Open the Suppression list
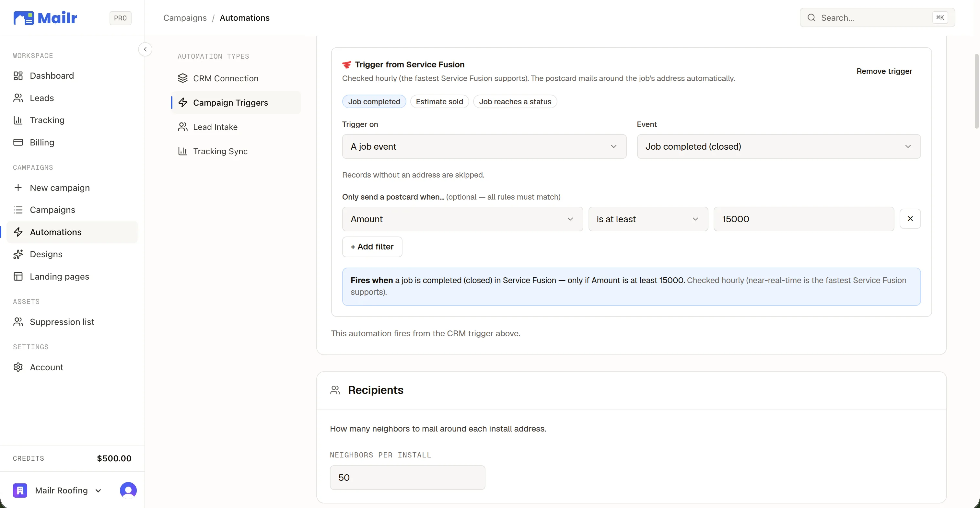This screenshot has width=980, height=508. coord(72,322)
